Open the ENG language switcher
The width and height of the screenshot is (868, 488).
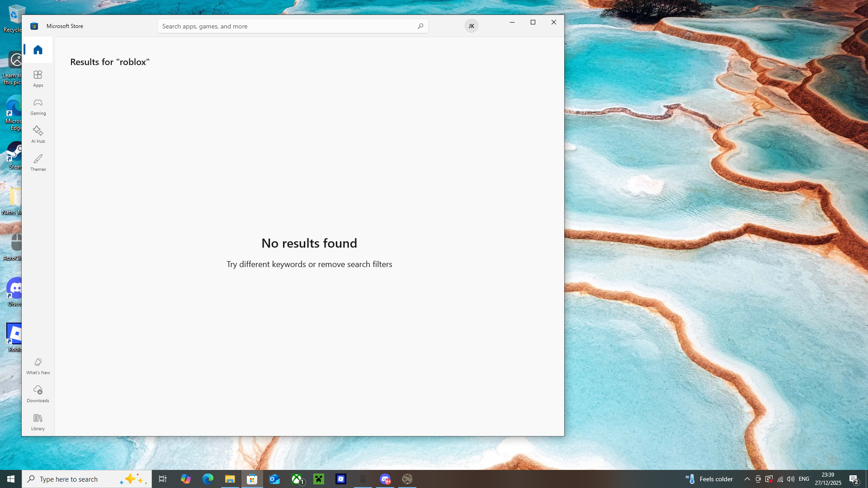(x=804, y=479)
